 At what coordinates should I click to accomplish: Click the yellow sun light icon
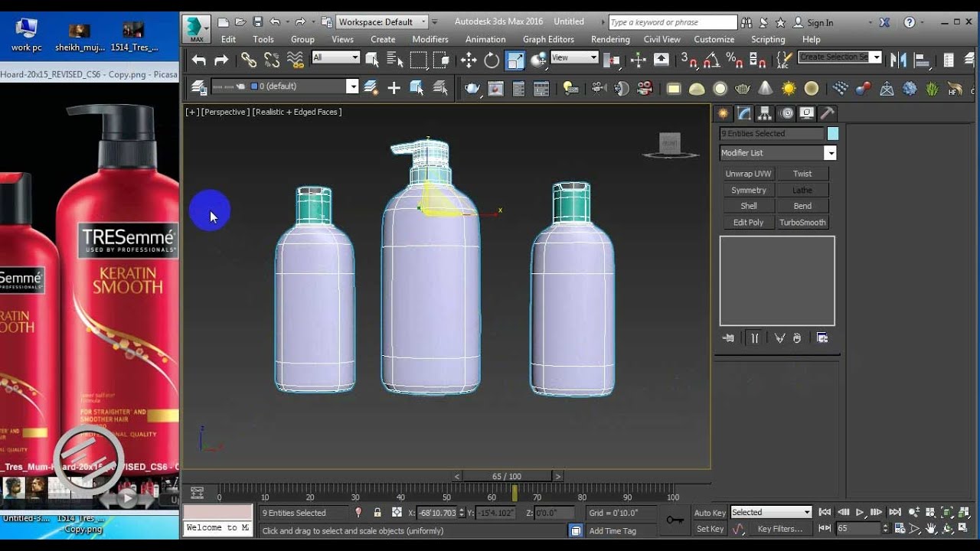tap(789, 89)
